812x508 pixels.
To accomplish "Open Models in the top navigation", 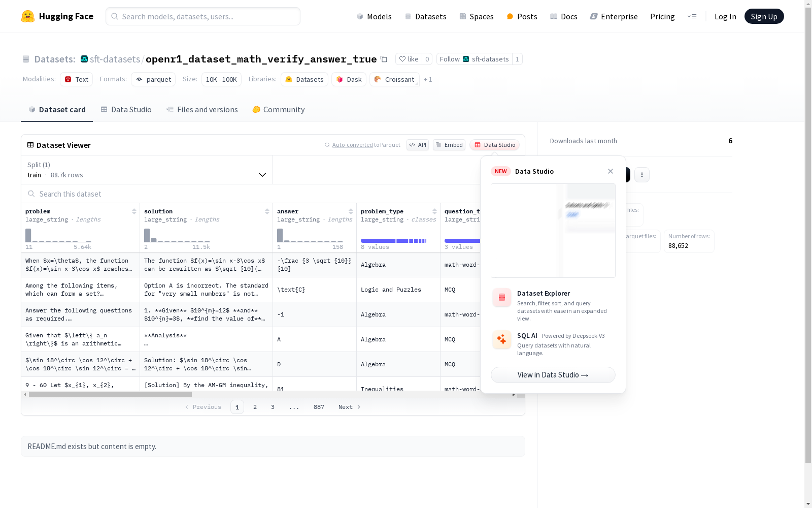I will pos(374,16).
